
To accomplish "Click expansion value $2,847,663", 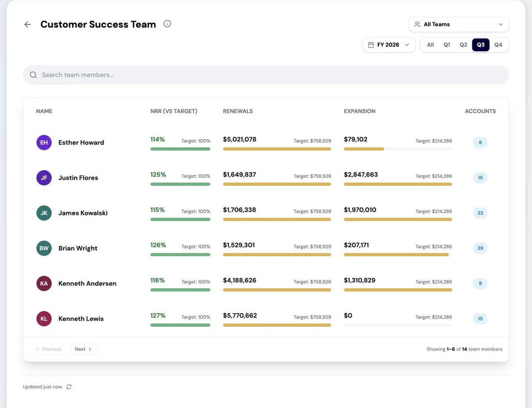I will coord(361,175).
